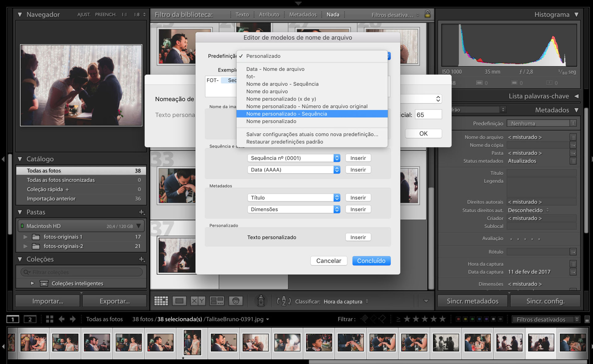Toggle the filters on/off switch
This screenshot has width=593, height=364.
[587, 319]
